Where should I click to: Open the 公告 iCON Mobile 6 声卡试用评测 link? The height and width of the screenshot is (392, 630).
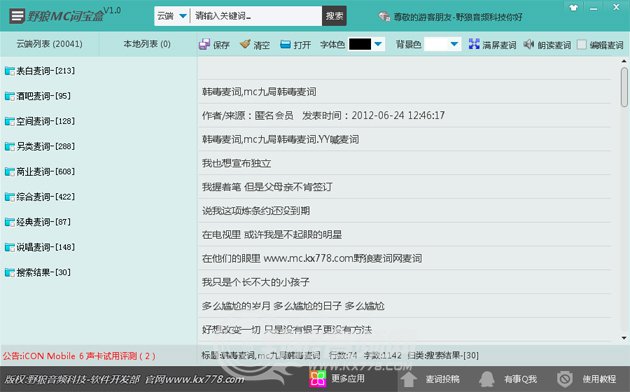click(79, 356)
